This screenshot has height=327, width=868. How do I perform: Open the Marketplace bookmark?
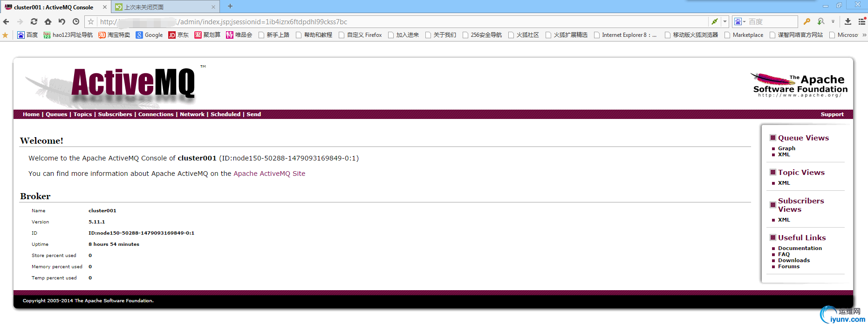click(x=744, y=35)
